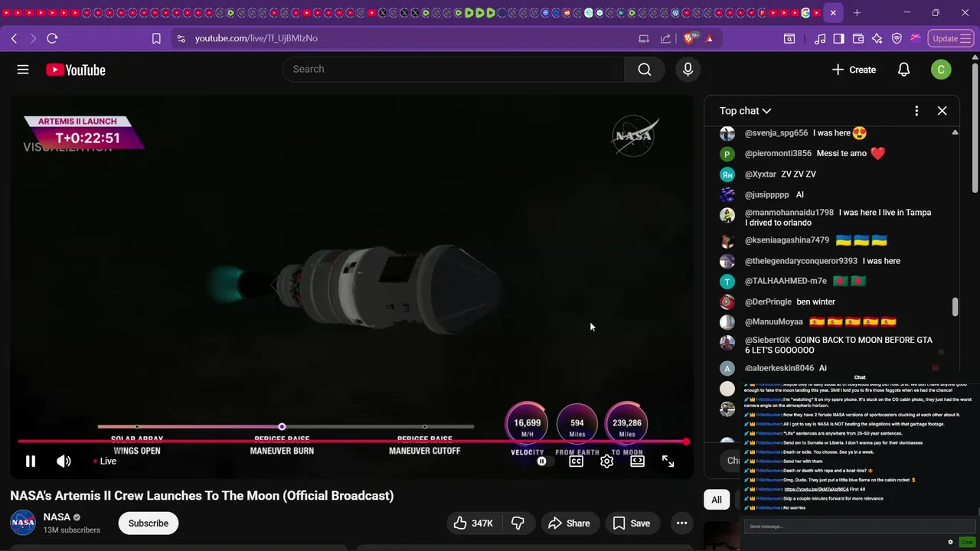Go forward in browser history

click(33, 38)
